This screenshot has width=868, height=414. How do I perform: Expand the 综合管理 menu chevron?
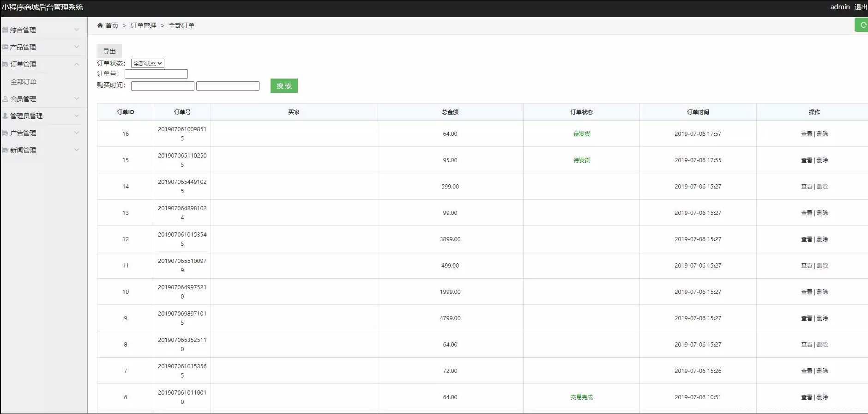click(x=77, y=30)
